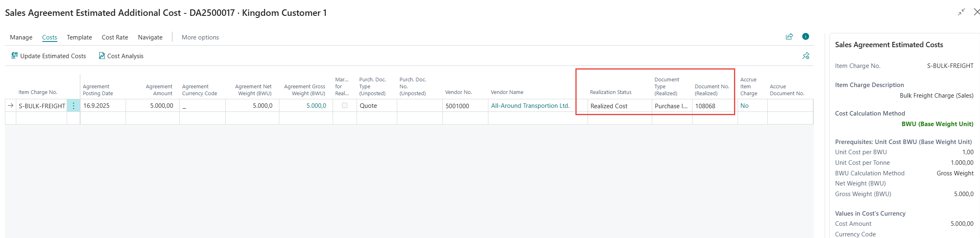Select row using the arrow indicator
This screenshot has width=980, height=238.
(11, 106)
